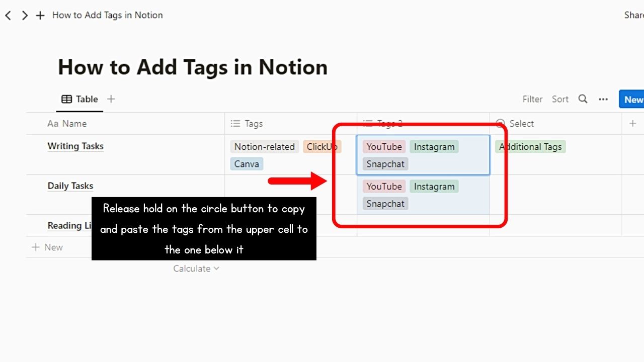Viewport: 644px width, 362px height.
Task: Click the plus icon in the top navigation bar
Action: 40,15
